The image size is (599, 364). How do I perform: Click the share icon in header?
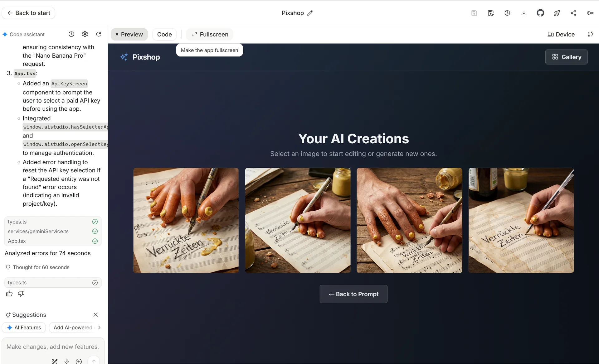573,13
